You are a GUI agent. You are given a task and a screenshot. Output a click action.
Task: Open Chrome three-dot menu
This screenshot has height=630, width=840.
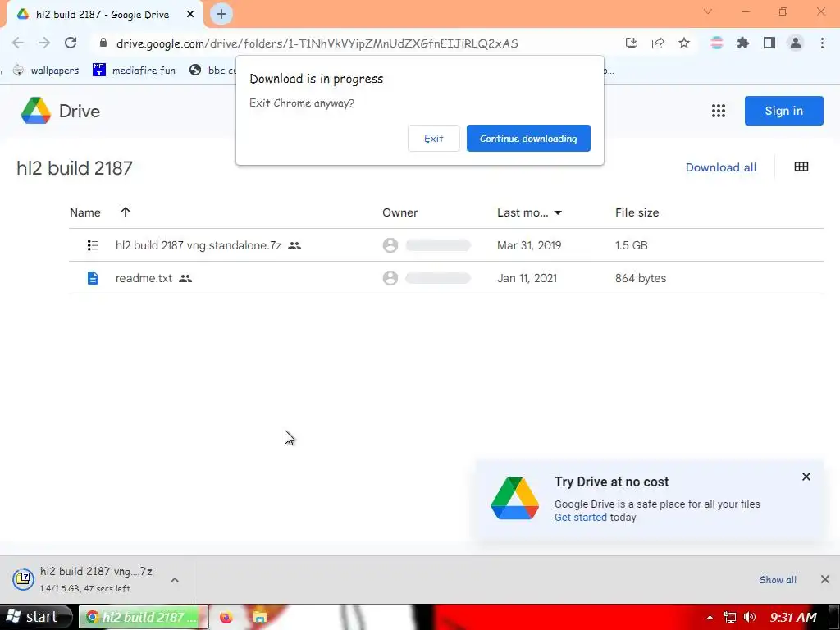822,43
